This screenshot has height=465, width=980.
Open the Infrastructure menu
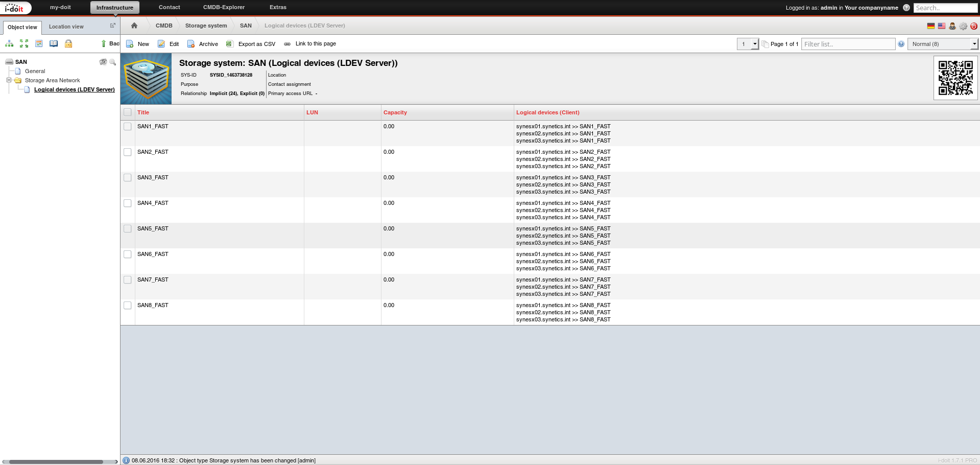tap(115, 8)
